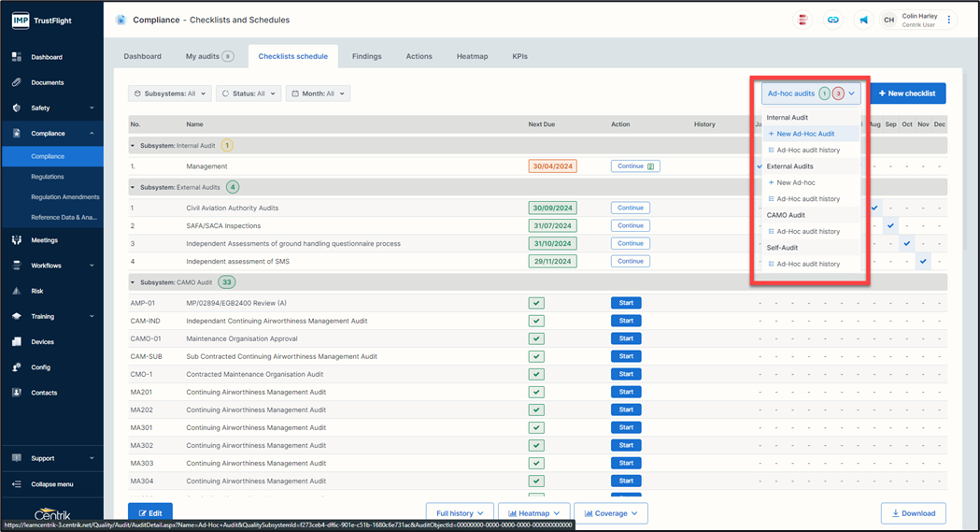
Task: Toggle the Sep checkmark for SAFA/SACA Inspections
Action: point(890,225)
